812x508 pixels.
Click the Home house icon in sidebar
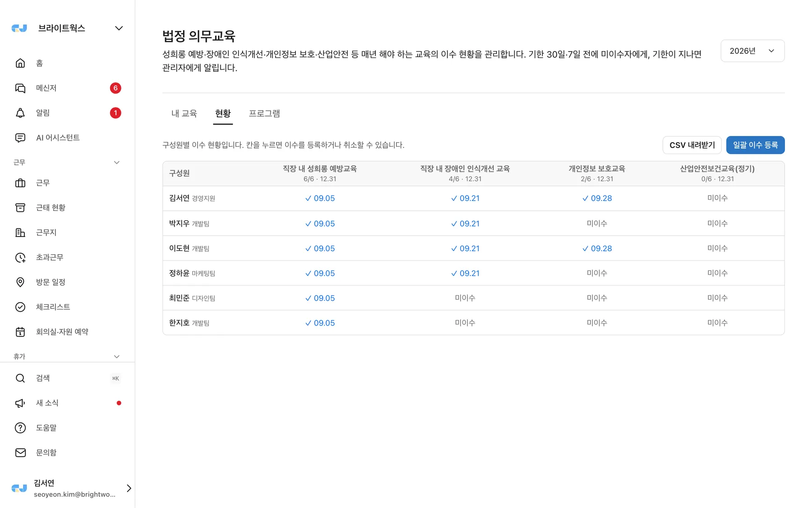(x=20, y=63)
